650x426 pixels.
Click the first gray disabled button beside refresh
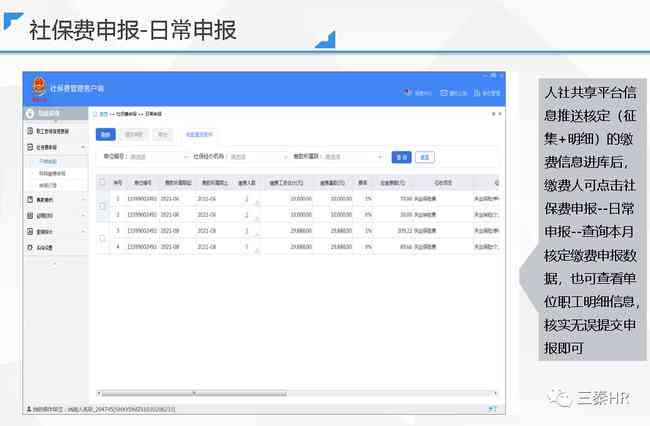pos(134,134)
